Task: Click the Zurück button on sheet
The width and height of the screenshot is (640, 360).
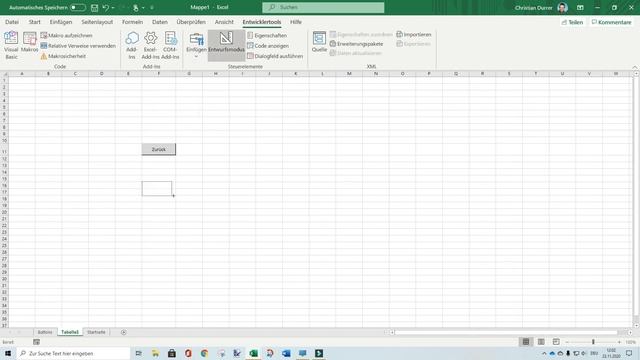Action: (x=159, y=149)
